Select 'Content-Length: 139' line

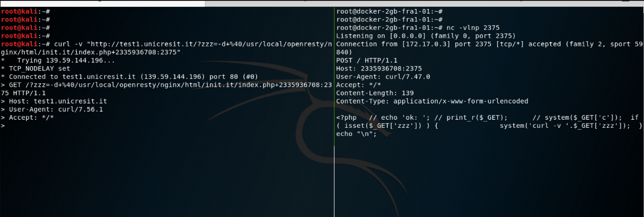point(375,93)
